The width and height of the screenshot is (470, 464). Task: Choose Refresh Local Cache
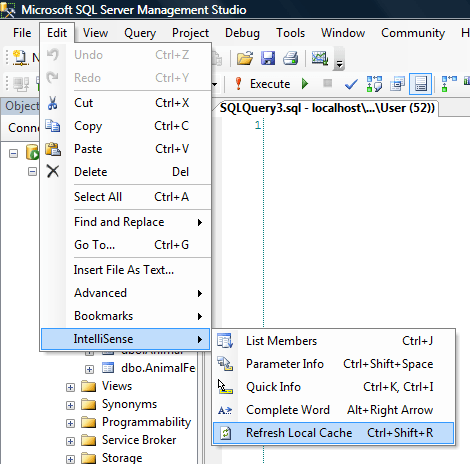334,433
